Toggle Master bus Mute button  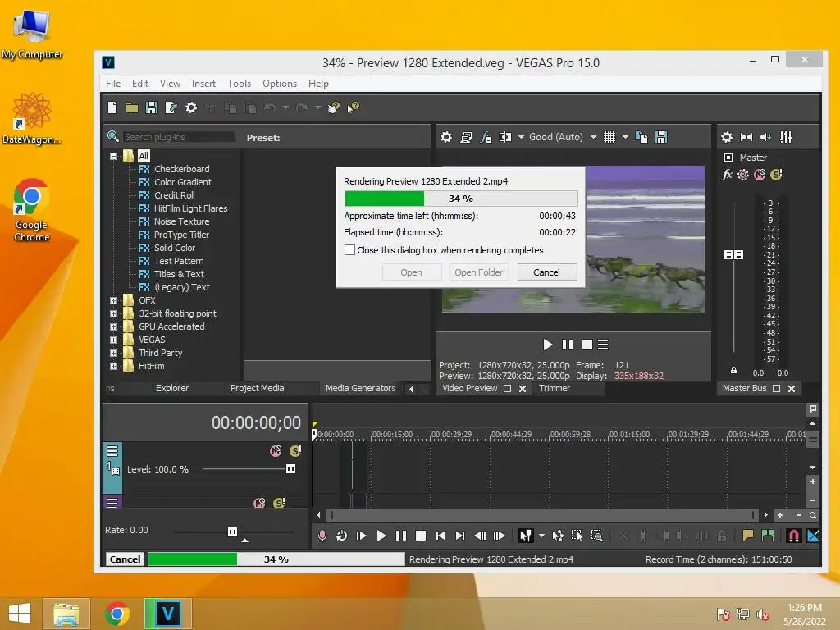tap(760, 175)
